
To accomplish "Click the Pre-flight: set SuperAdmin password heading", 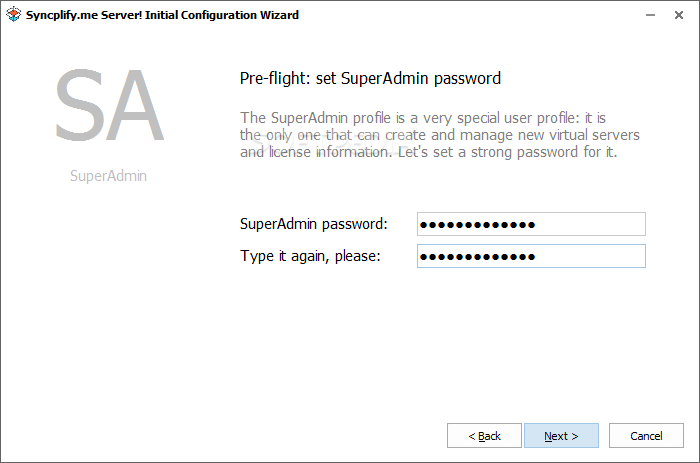I will click(370, 79).
